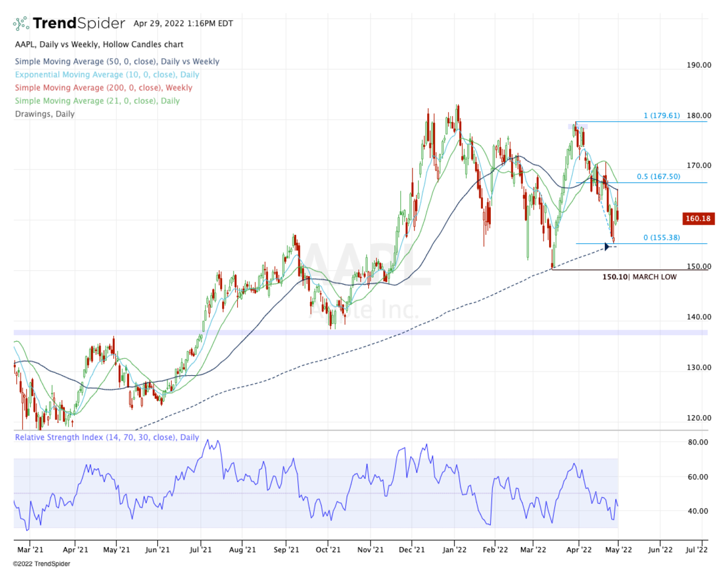
Task: Click the Relative Strength Index indicator label
Action: [x=107, y=437]
